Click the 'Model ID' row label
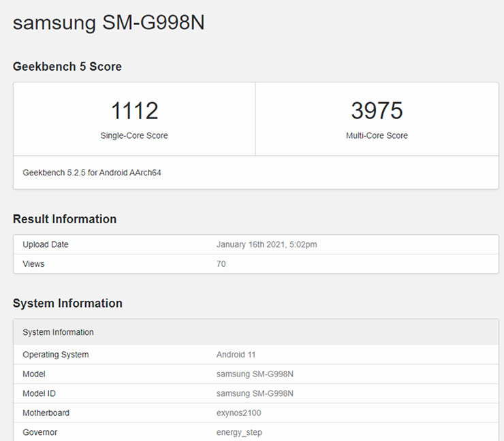Screen dimensions: 504x441 coord(39,393)
